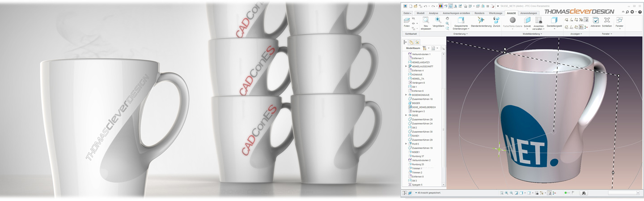Select the favorites tab icon in navigator

[417, 42]
